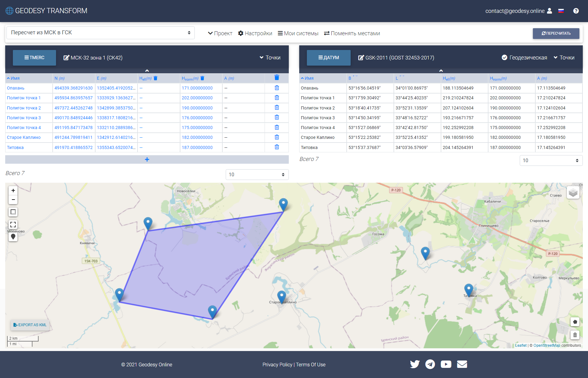Click EXPORT AS KML button

tap(30, 325)
